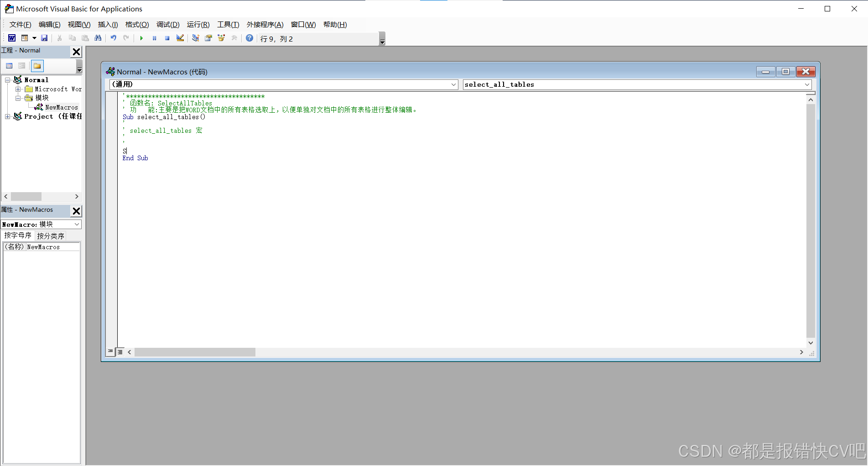Open the 插入(I) menu

[108, 25]
